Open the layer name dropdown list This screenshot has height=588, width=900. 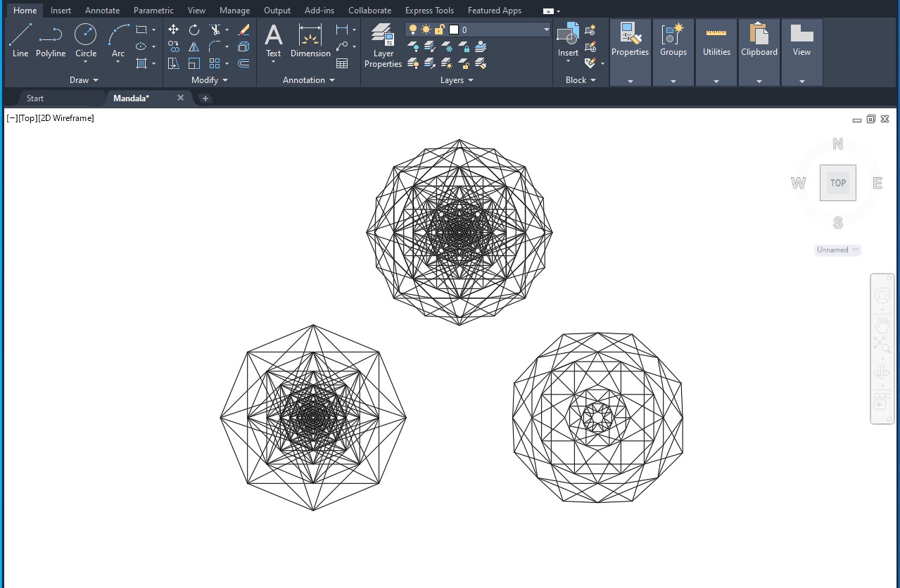(x=547, y=30)
